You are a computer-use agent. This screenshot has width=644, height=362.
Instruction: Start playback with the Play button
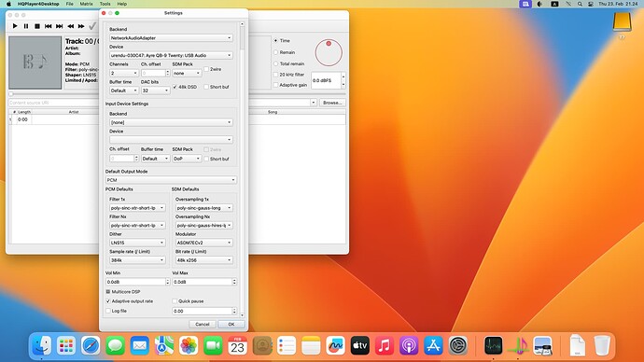coord(15,26)
